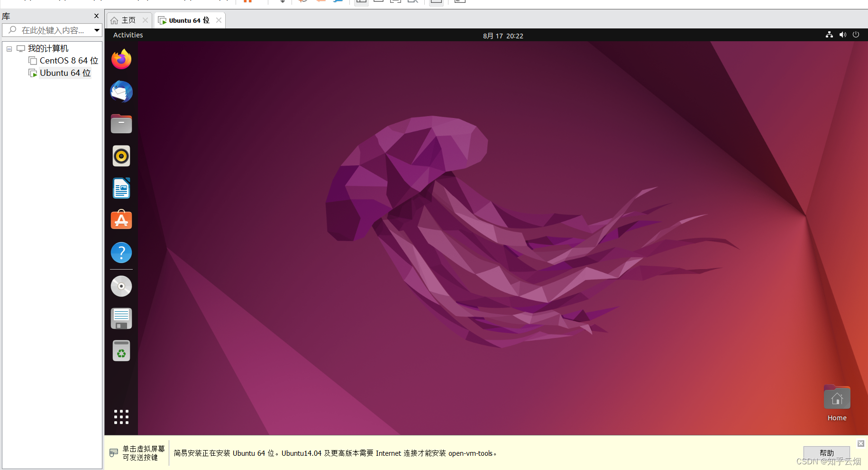Close the 主页 tab
The width and height of the screenshot is (868, 470).
click(145, 20)
